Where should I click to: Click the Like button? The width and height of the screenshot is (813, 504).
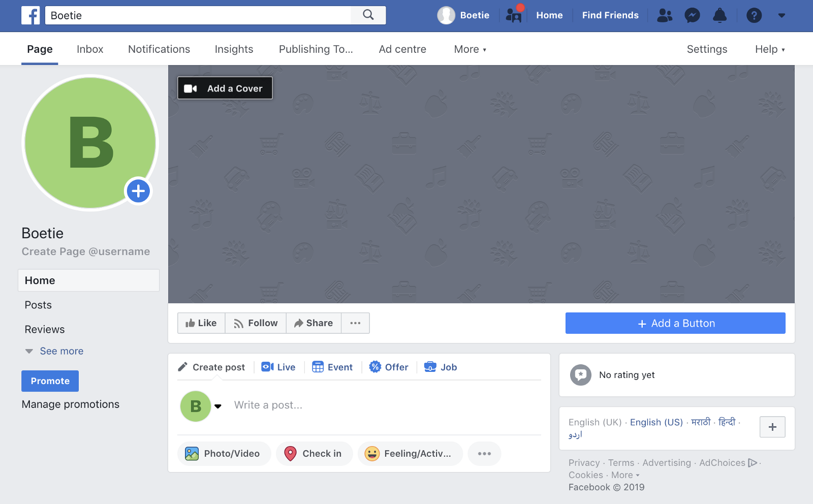point(201,323)
